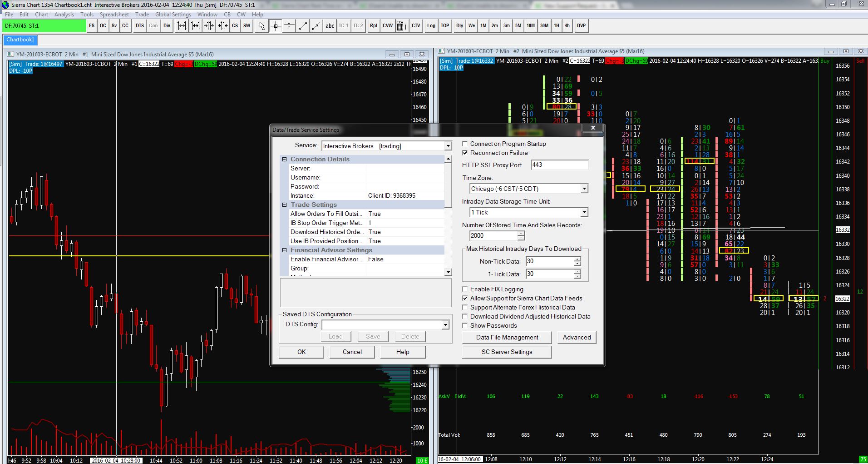This screenshot has height=464, width=868.
Task: Select the Chartbook1 tab
Action: (x=20, y=40)
